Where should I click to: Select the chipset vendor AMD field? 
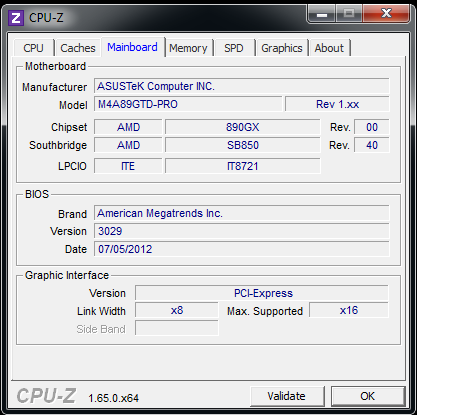pos(128,127)
